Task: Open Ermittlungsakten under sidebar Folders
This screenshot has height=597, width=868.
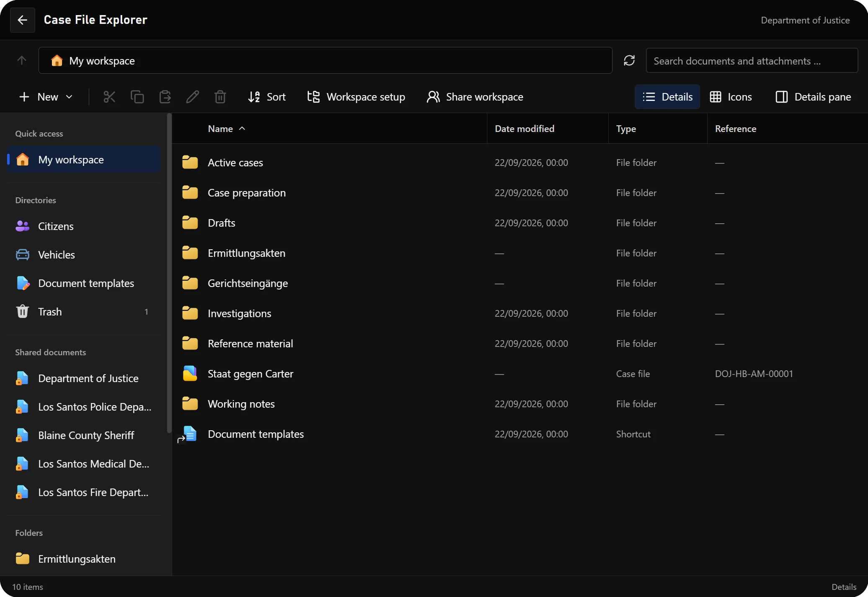Action: [x=84, y=559]
